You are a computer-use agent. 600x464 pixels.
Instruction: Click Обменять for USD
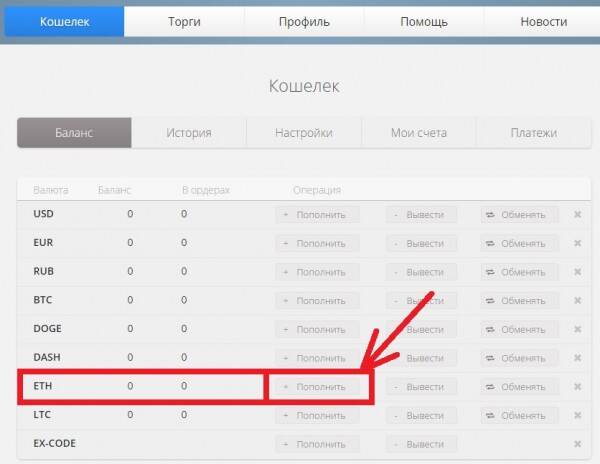pos(519,215)
